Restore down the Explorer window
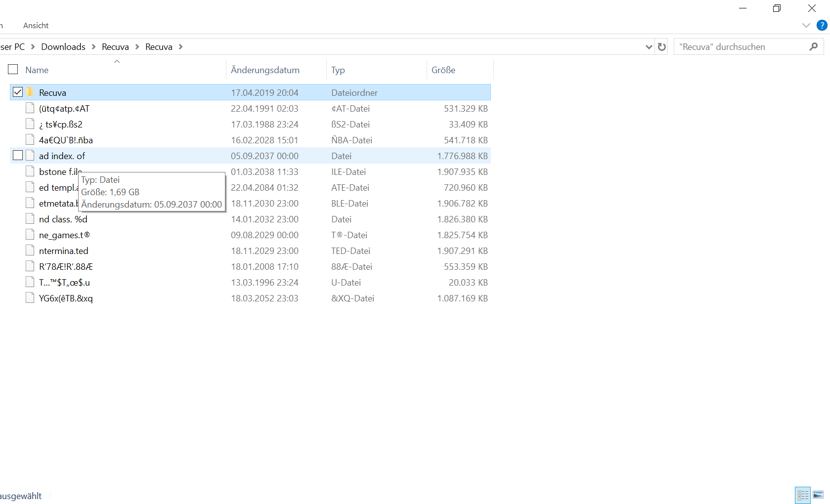This screenshot has height=504, width=830. pyautogui.click(x=777, y=8)
